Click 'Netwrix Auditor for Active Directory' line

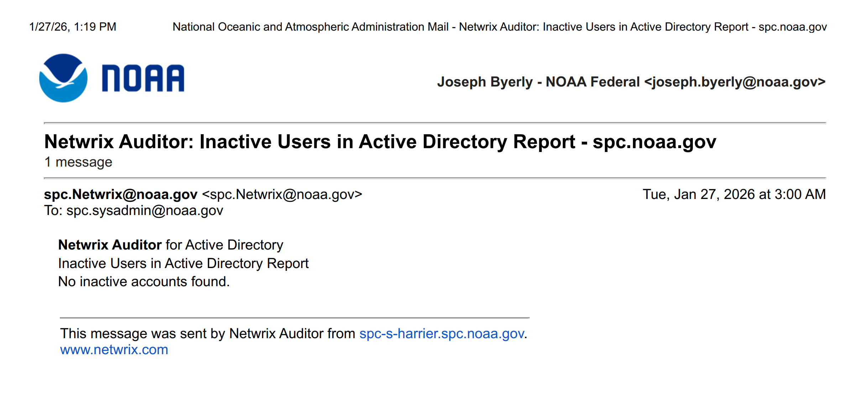click(x=171, y=245)
